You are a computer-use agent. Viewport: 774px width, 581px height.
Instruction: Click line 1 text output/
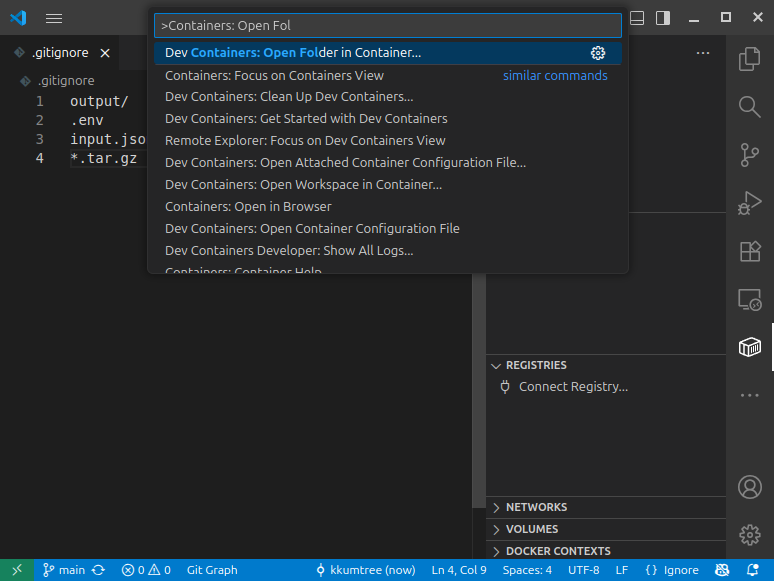click(99, 101)
